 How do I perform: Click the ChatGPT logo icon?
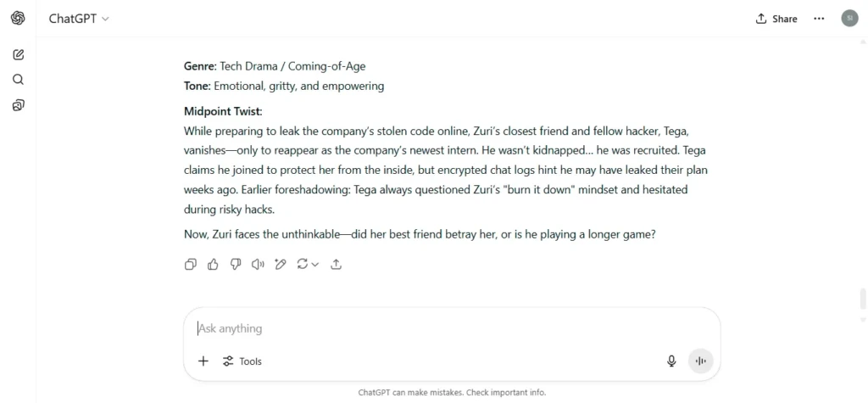point(18,19)
